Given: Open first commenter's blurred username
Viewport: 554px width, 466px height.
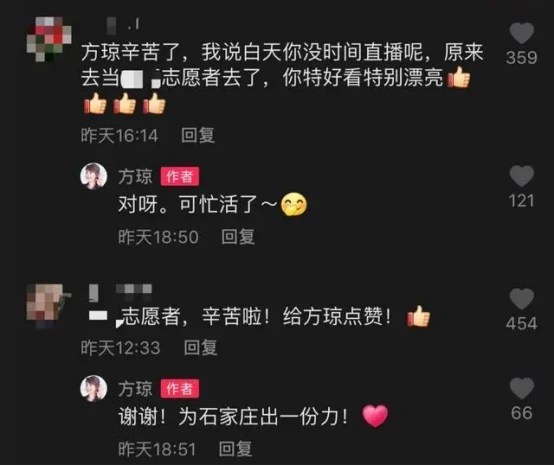Looking at the screenshot, I should click(123, 25).
